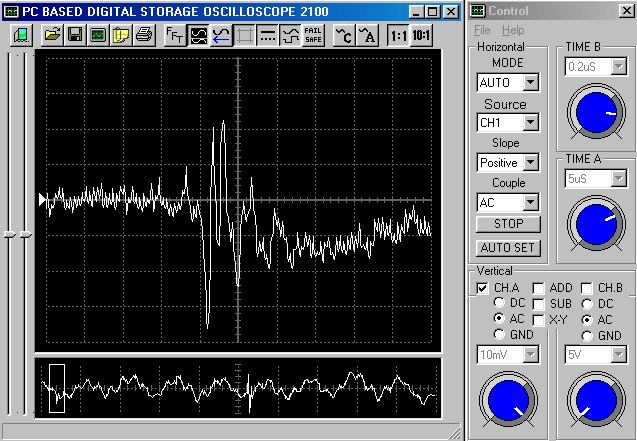Select the 1:1 probe ratio button
637x441 pixels.
pos(398,35)
